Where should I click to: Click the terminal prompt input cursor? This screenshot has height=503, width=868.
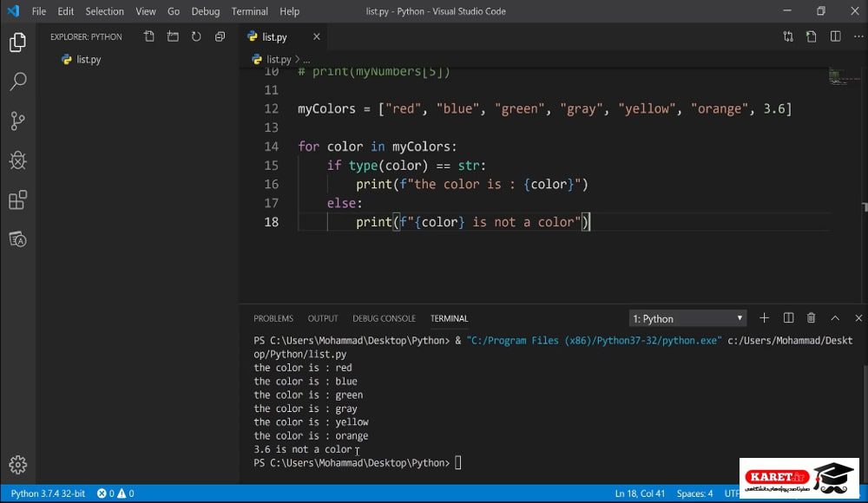click(457, 462)
